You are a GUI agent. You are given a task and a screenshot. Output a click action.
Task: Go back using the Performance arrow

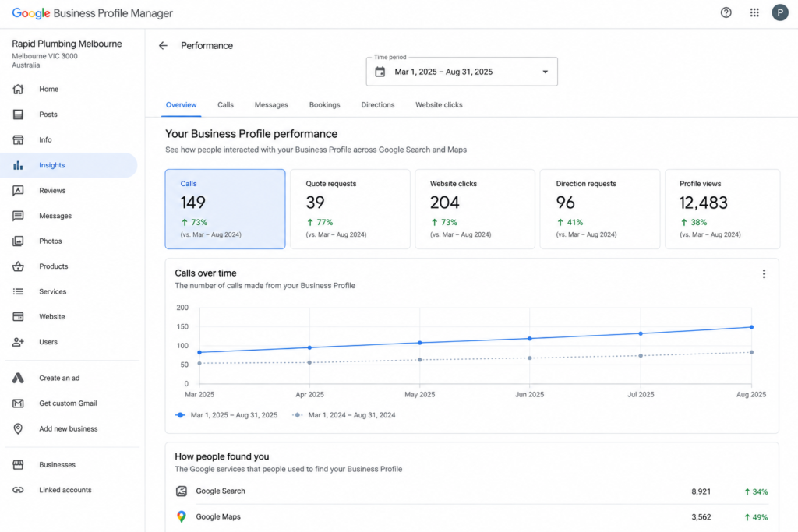163,46
